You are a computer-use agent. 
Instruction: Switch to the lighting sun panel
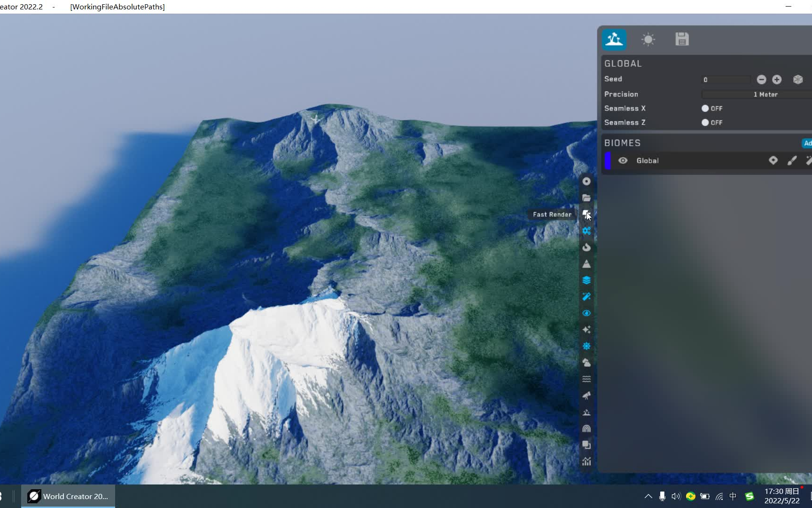click(648, 39)
